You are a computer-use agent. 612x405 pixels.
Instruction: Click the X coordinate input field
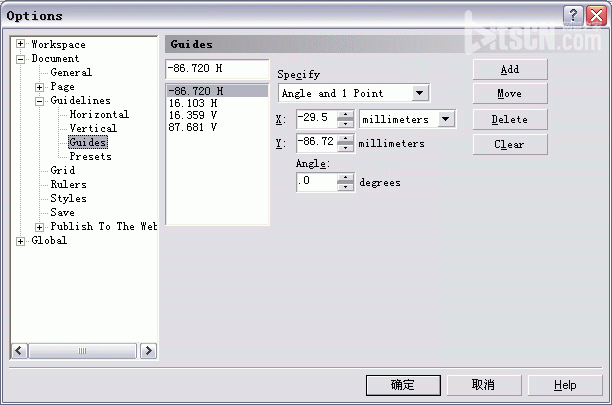tap(317, 119)
